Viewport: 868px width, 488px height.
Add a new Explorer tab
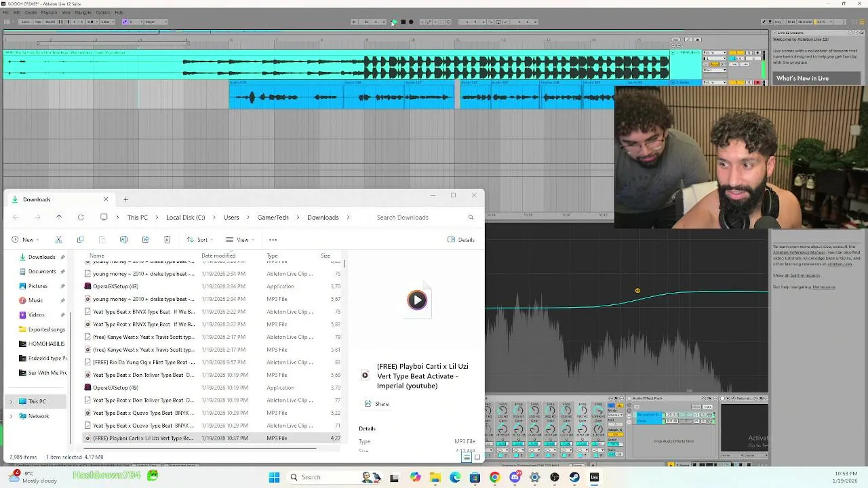(125, 199)
